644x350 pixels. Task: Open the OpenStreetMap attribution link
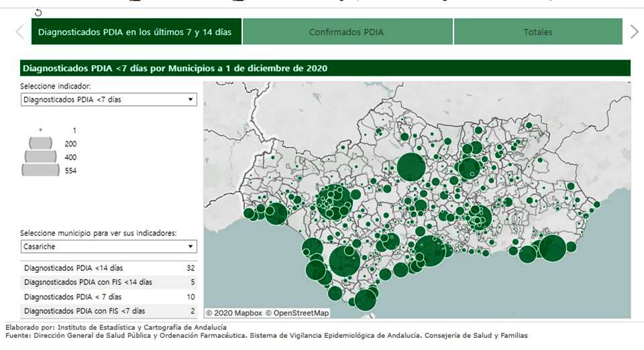coord(297,312)
